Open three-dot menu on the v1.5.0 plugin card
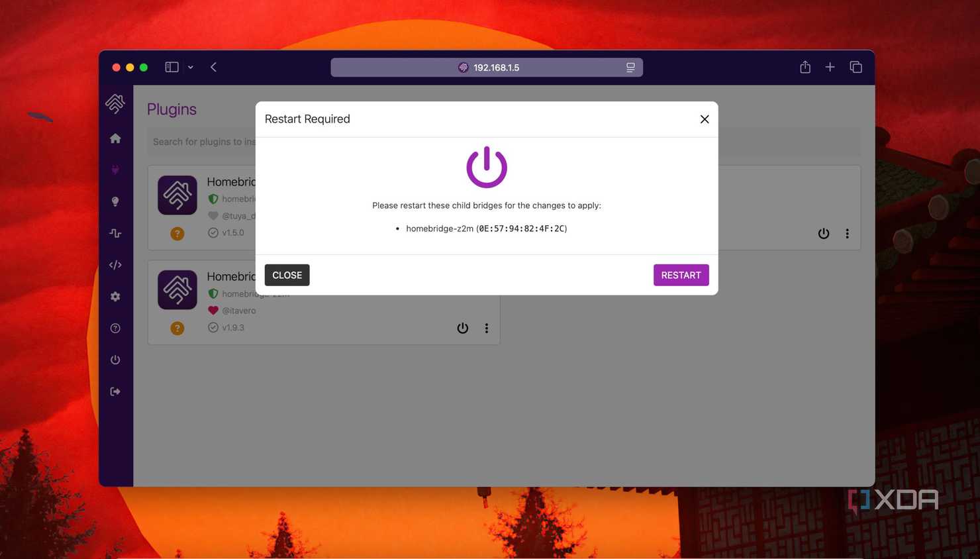The width and height of the screenshot is (980, 559). click(847, 233)
